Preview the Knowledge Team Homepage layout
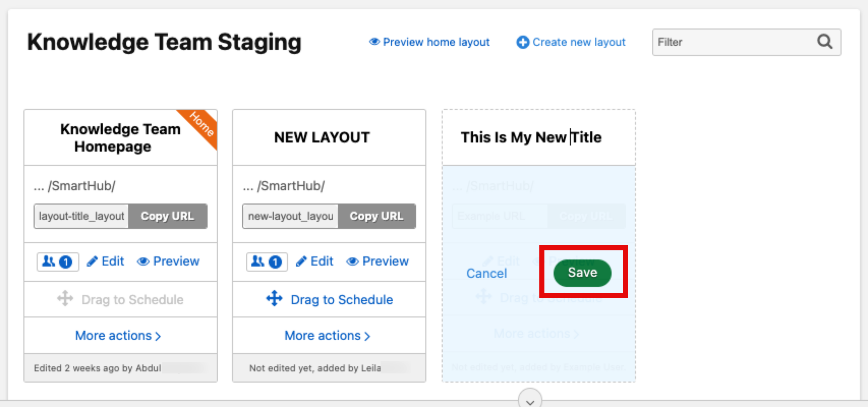The width and height of the screenshot is (868, 407). pos(168,261)
